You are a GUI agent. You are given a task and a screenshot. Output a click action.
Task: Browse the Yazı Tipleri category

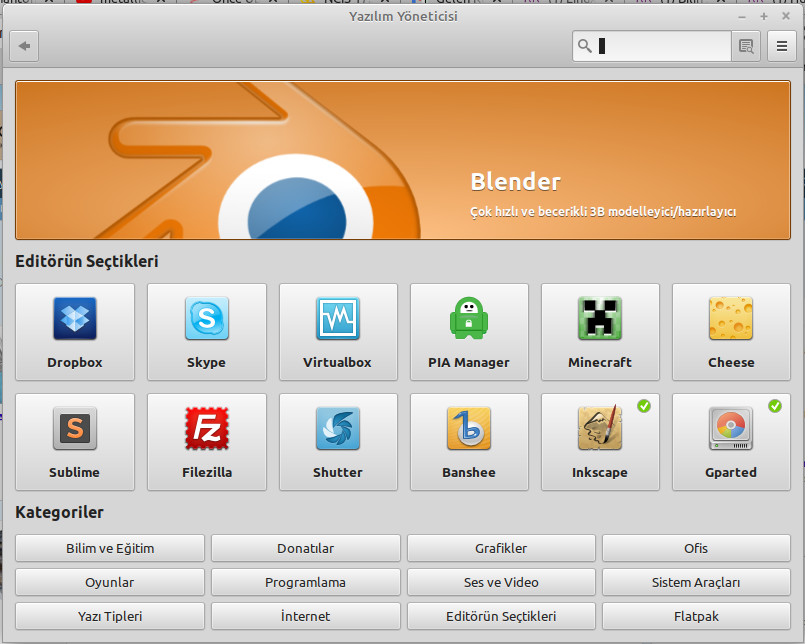tap(110, 616)
